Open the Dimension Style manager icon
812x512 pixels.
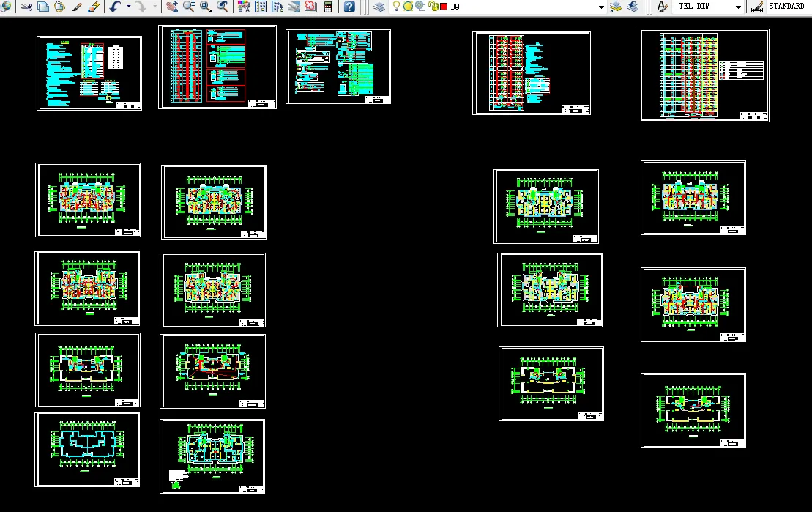pyautogui.click(x=756, y=7)
